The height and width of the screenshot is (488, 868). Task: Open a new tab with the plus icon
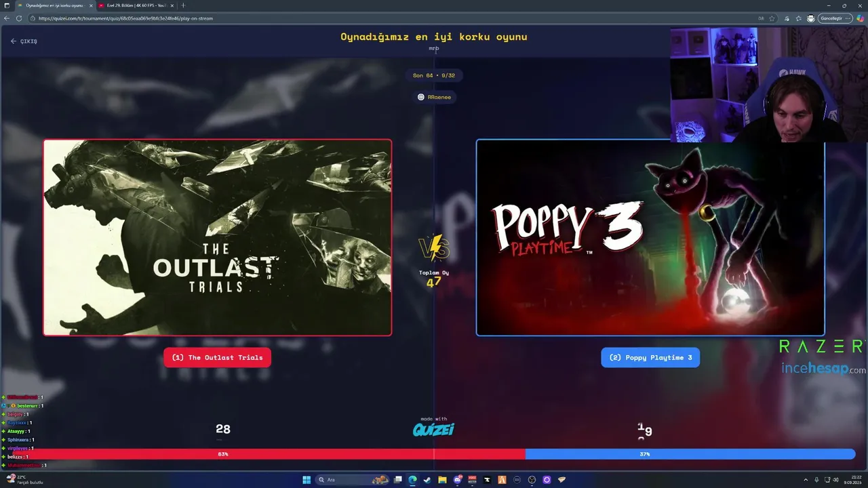coord(183,5)
